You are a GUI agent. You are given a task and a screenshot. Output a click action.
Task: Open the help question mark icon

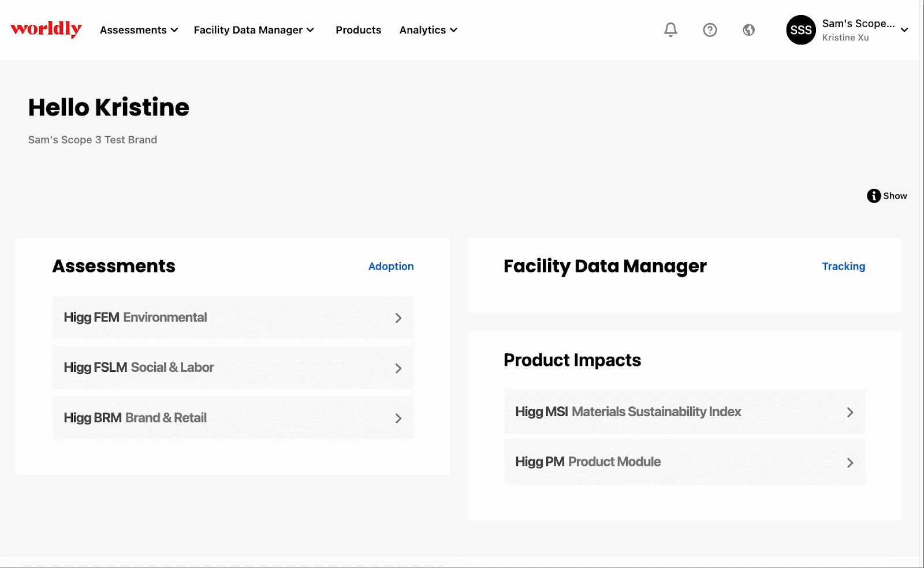[x=710, y=30]
